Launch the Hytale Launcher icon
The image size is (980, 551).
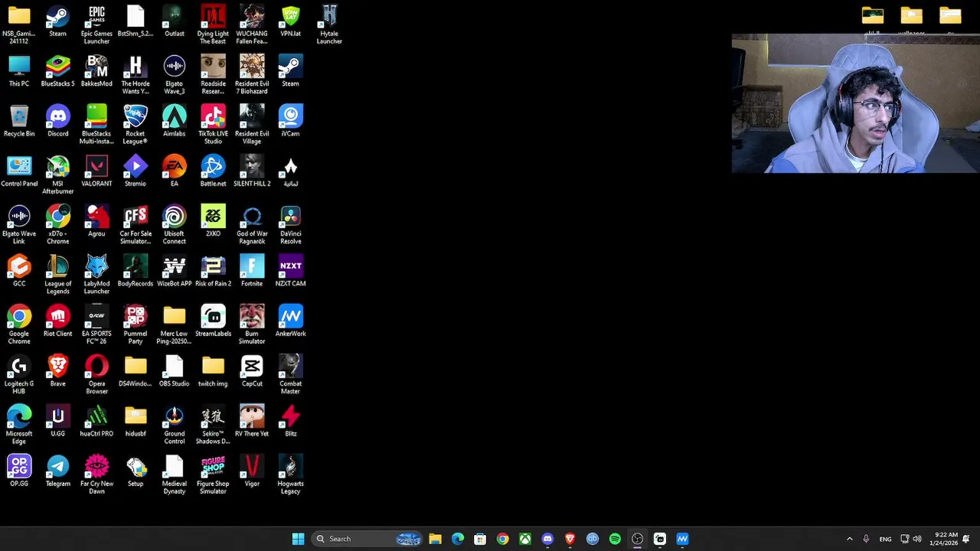pos(329,24)
